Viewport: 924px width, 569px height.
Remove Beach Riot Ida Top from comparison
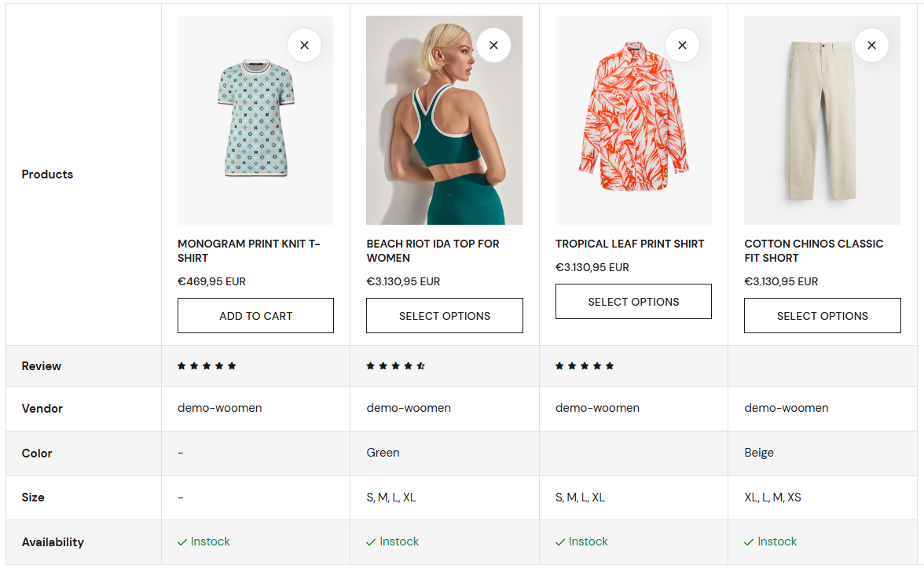pyautogui.click(x=493, y=46)
